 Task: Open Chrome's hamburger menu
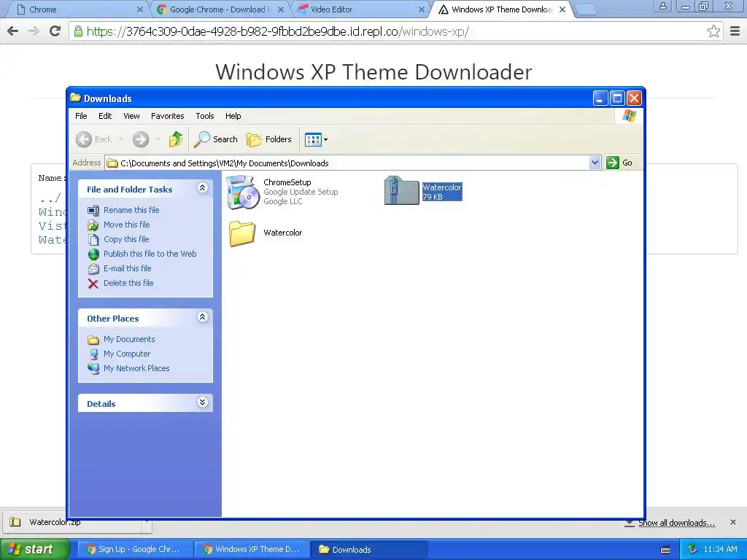point(735,31)
